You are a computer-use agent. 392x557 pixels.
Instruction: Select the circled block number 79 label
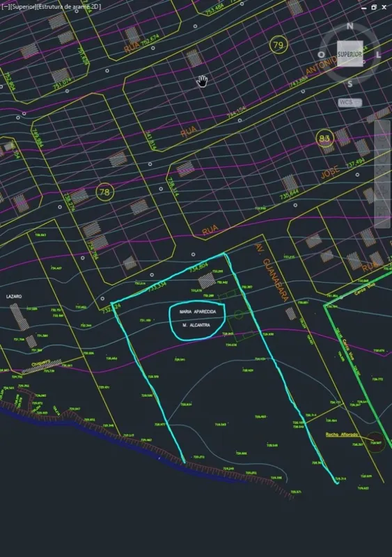[x=279, y=45]
